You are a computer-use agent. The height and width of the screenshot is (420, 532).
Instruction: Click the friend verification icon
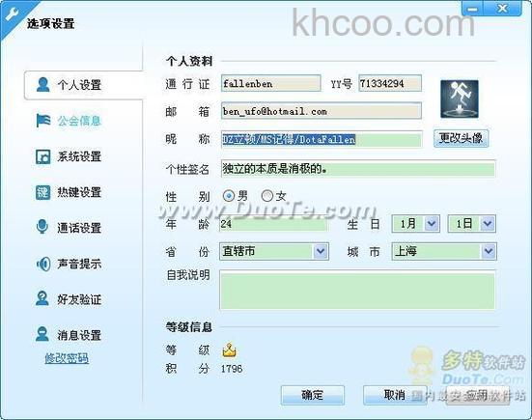pyautogui.click(x=42, y=298)
